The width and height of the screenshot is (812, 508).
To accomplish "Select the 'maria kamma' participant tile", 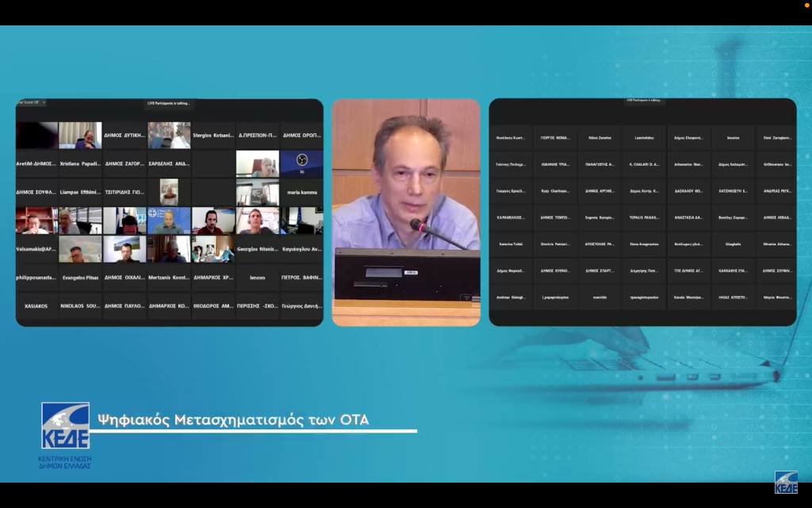I will [x=301, y=192].
